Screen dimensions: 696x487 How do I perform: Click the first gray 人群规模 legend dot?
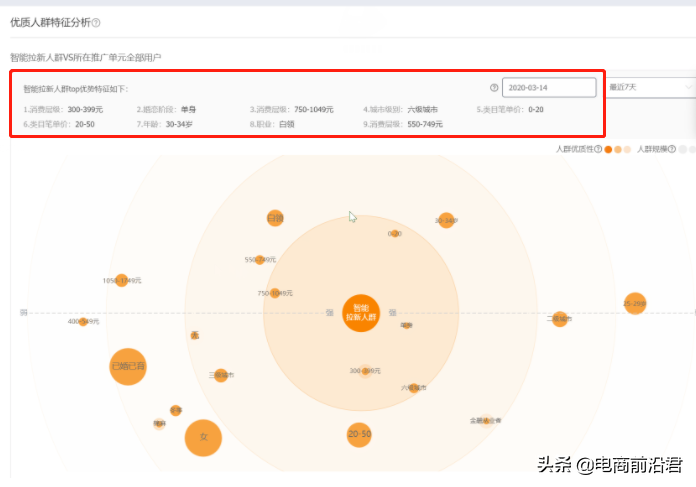pos(683,150)
